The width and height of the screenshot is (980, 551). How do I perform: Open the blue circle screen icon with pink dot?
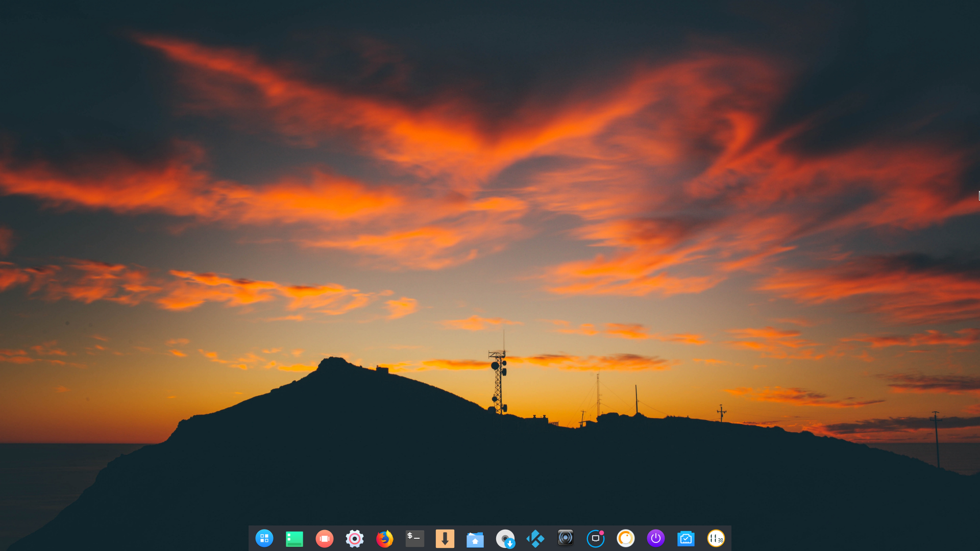[x=596, y=538]
